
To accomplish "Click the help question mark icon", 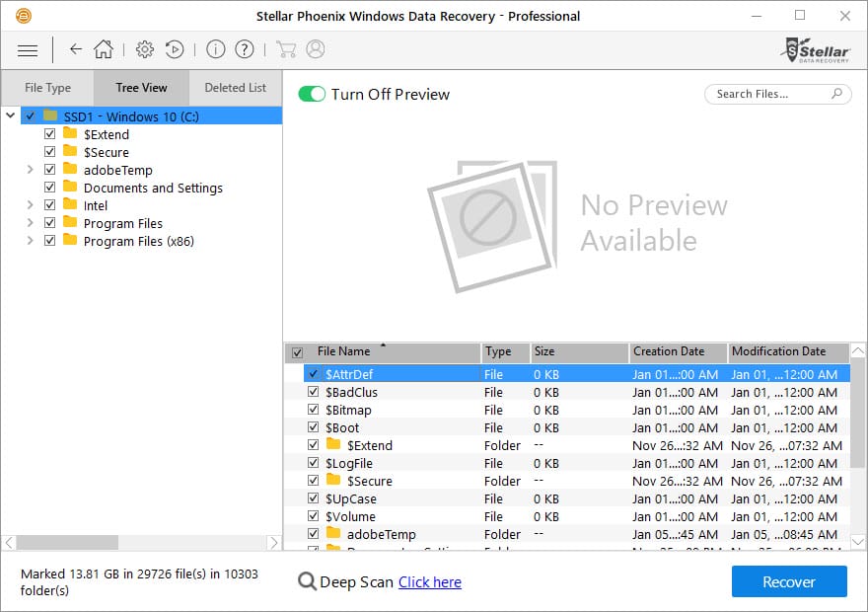I will pos(245,49).
